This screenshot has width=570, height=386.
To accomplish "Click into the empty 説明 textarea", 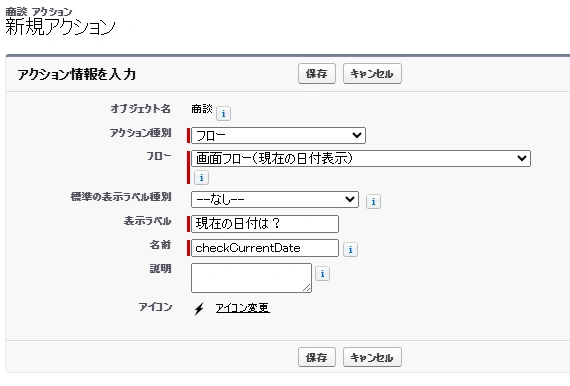I will pos(251,278).
